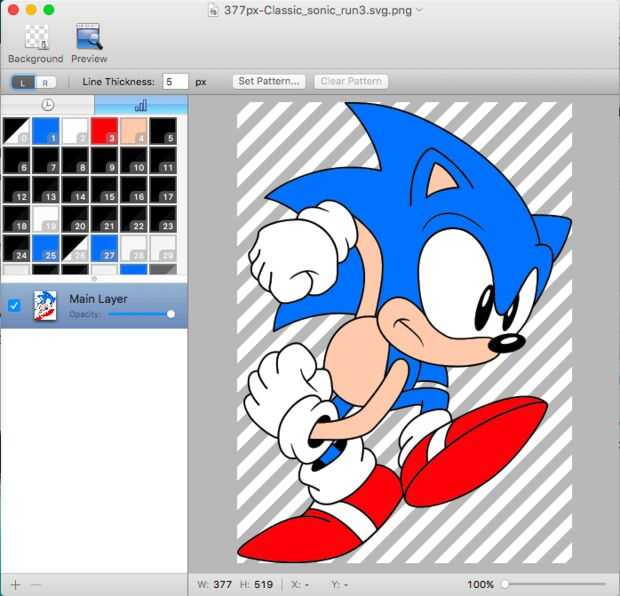
Task: Pick peach color swatch number 4
Action: (x=134, y=131)
